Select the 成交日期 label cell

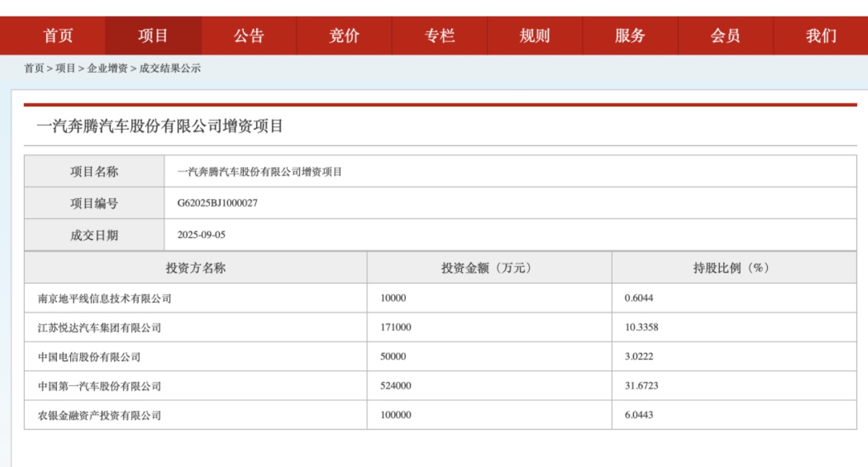click(x=94, y=235)
